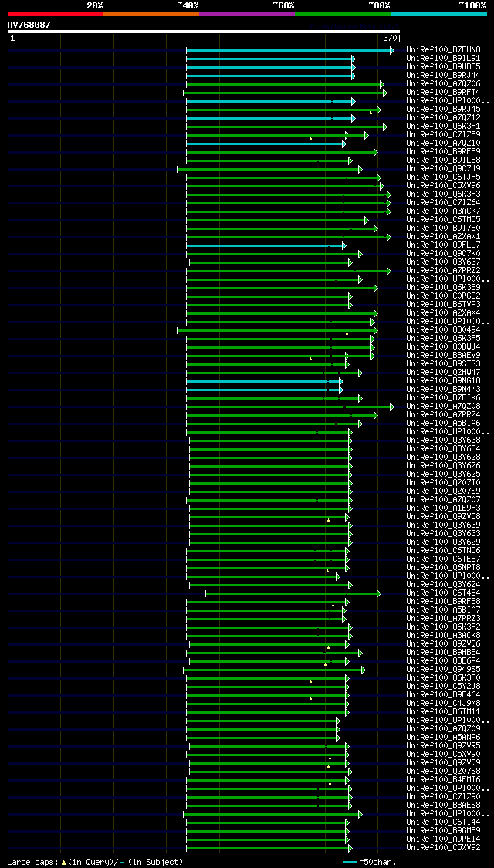Click hit label UniRef100_B9RFT4
Image resolution: width=494 pixels, height=868 pixels.
tap(443, 93)
